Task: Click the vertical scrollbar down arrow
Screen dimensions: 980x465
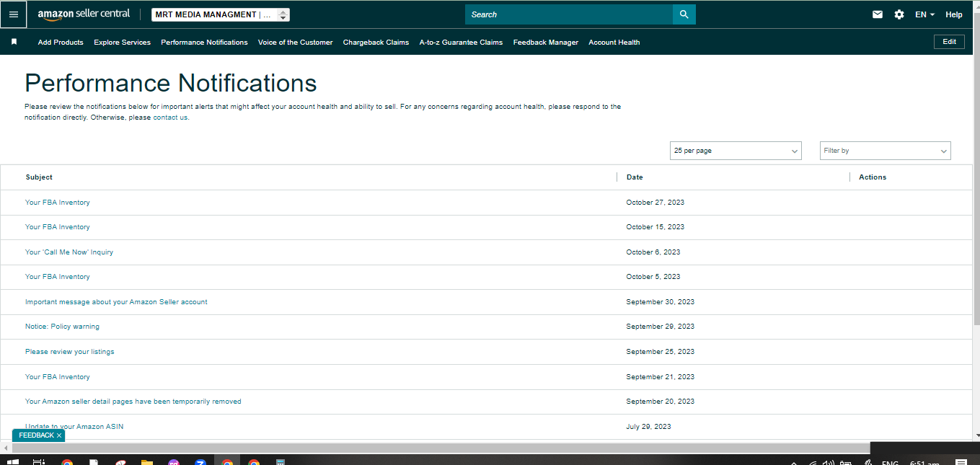Action: tap(976, 435)
